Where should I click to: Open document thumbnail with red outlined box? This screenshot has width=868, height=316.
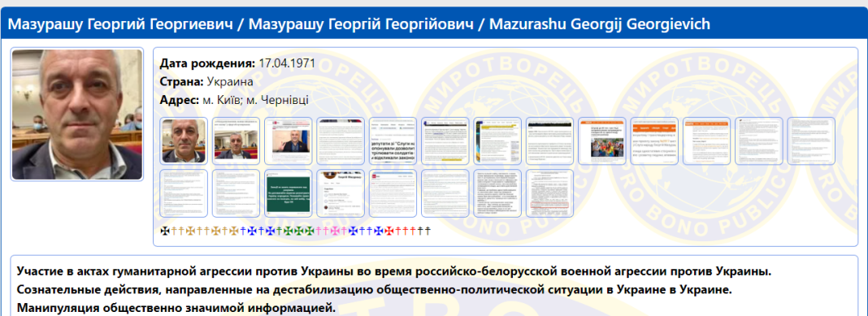[x=550, y=193]
